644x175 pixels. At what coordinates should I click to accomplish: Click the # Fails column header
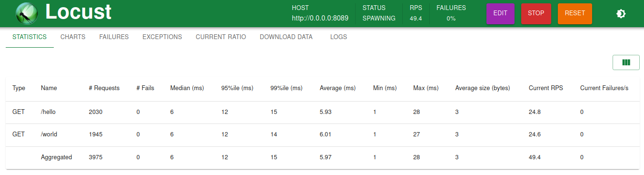pos(145,88)
